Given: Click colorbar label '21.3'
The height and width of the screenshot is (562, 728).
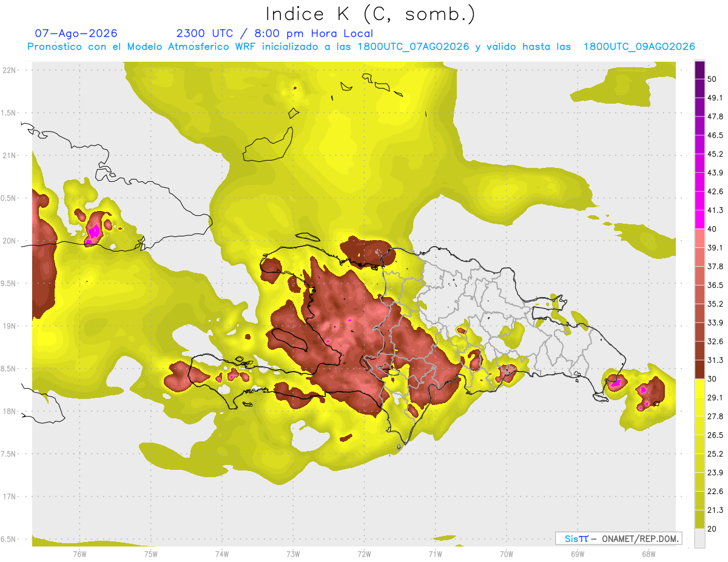Looking at the screenshot, I should 715,510.
